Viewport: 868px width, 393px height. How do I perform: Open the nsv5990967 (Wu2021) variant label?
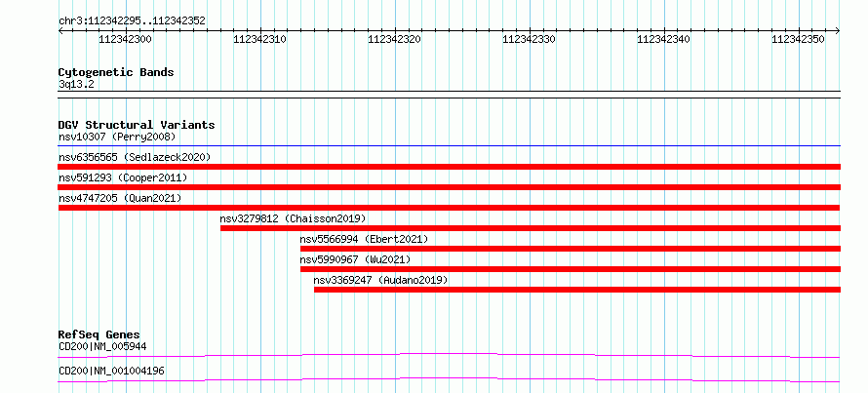point(355,259)
